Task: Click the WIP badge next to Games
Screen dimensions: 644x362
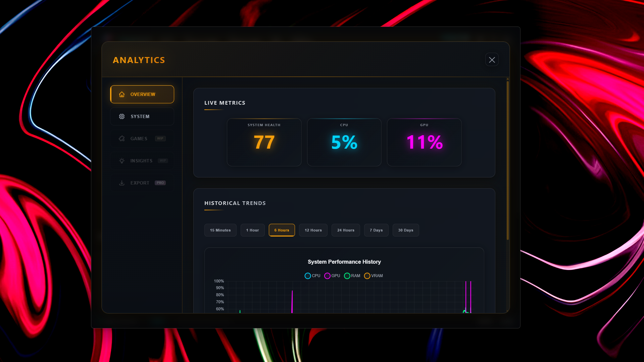Action: click(x=160, y=138)
